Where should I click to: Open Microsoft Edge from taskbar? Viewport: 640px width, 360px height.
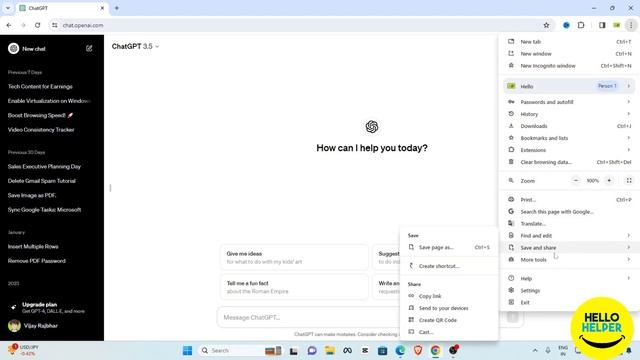[x=400, y=350]
